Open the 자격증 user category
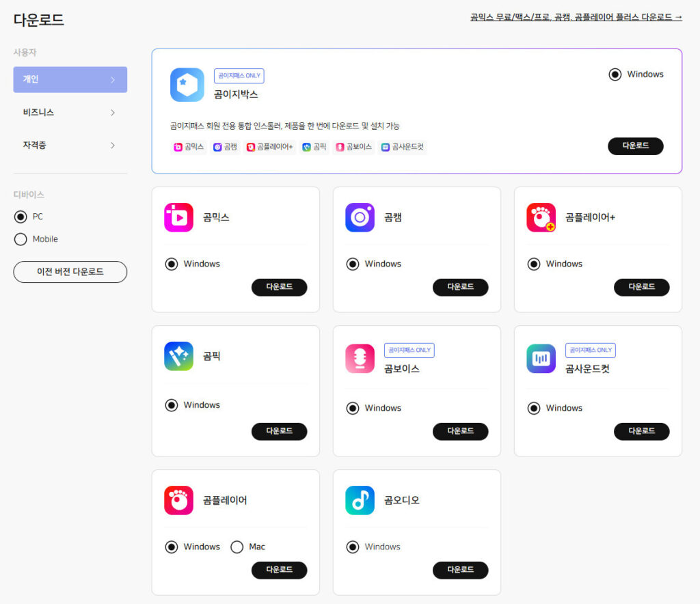 click(35, 146)
